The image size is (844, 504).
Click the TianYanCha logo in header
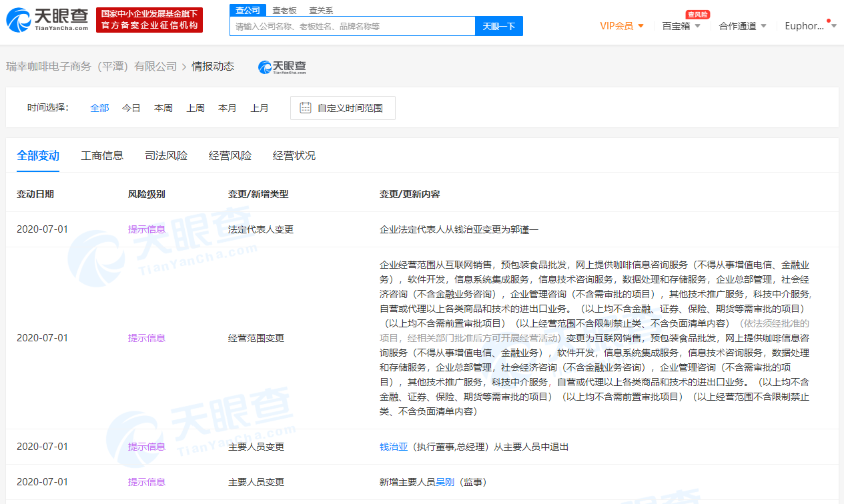click(x=47, y=20)
